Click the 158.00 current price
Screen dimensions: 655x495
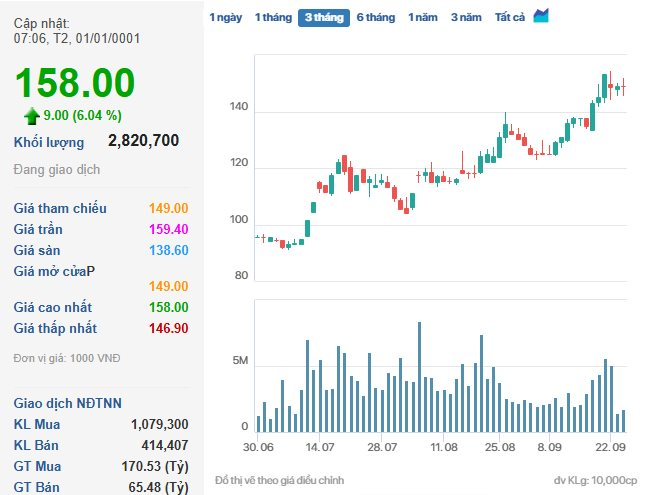tap(74, 82)
